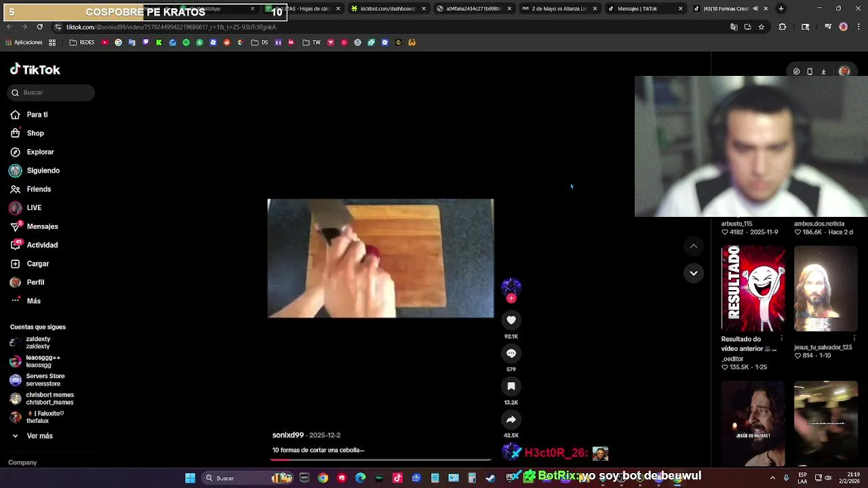Open the Twitch bookmark icon
This screenshot has width=868, height=488.
(145, 42)
